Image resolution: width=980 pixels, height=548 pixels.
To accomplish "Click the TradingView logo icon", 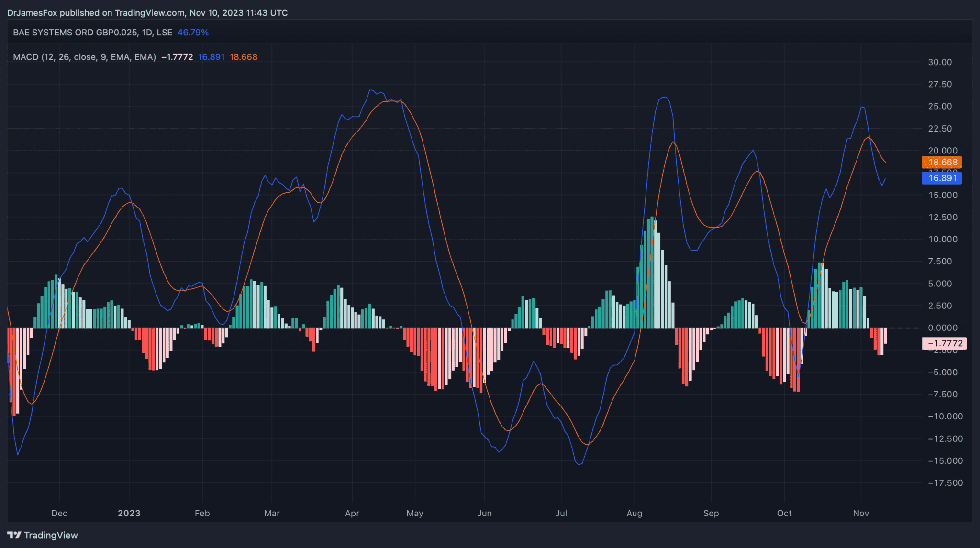I will click(x=14, y=535).
